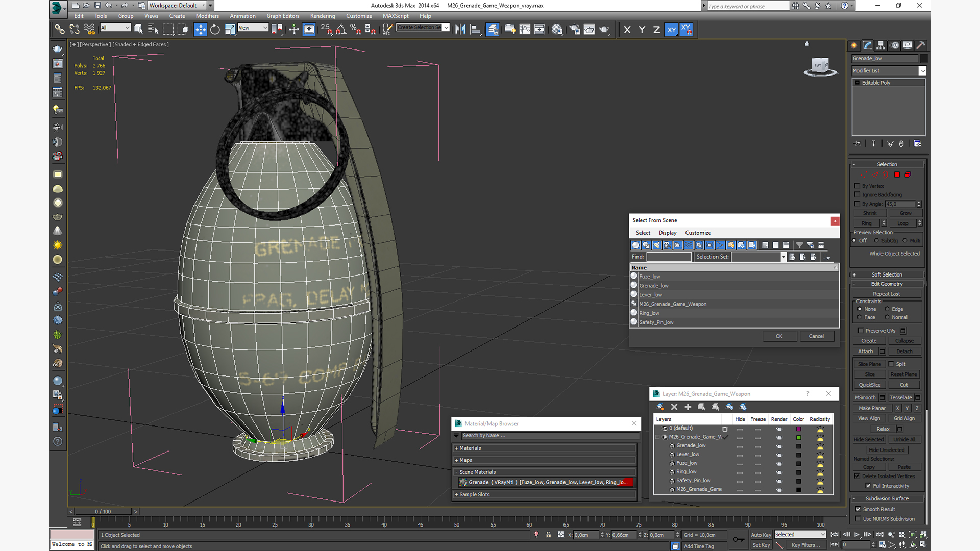Click Cancel in Select From Scene dialog
The height and width of the screenshot is (551, 980).
point(816,336)
